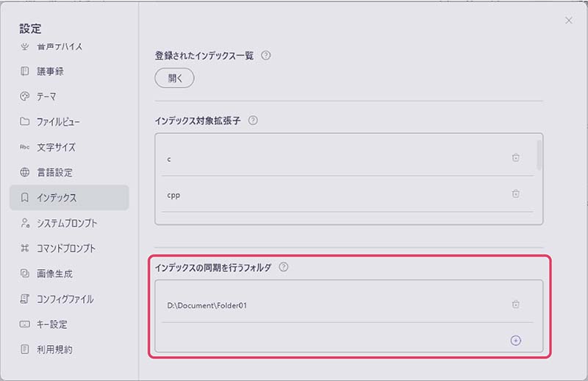This screenshot has width=588, height=381.
Task: Remove D:\Document\Folder01 sync folder
Action: [x=516, y=304]
